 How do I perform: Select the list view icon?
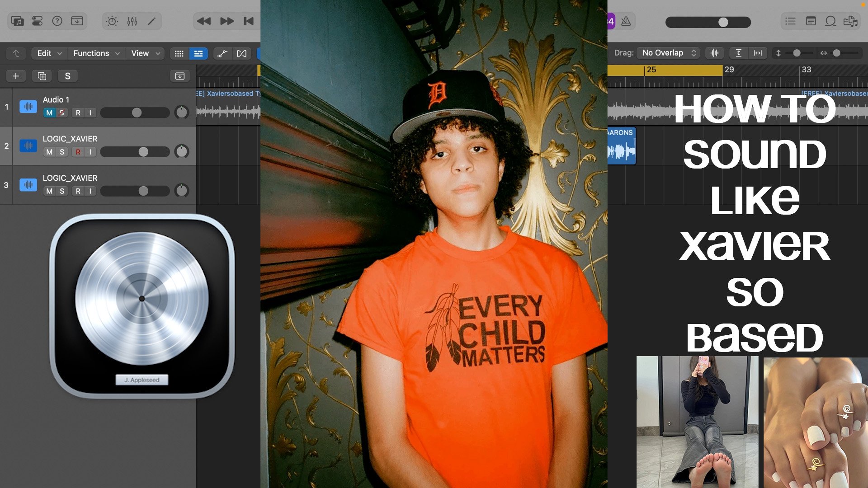[x=198, y=53]
